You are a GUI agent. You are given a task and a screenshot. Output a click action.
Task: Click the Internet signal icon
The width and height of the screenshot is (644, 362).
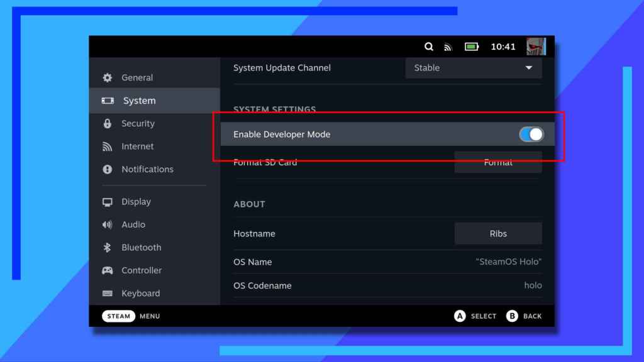pos(107,146)
